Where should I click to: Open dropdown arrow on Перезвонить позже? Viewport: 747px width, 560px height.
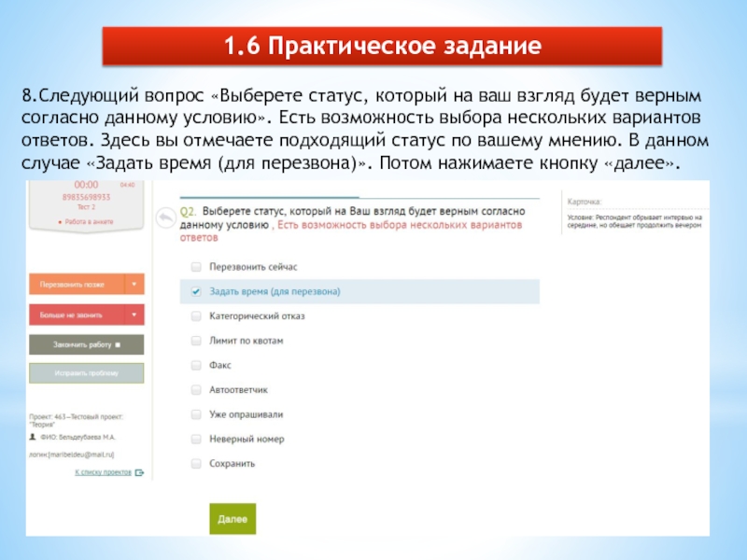pos(134,285)
